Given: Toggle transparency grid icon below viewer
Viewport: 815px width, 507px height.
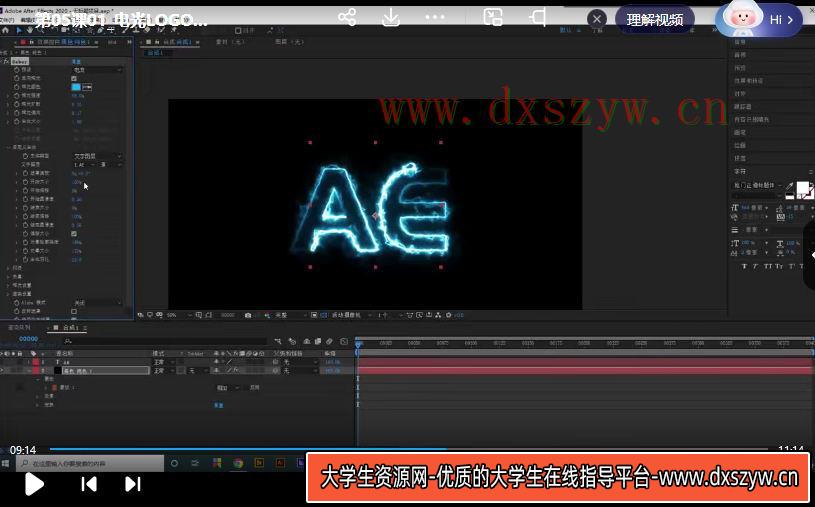Looking at the screenshot, I should pos(323,315).
